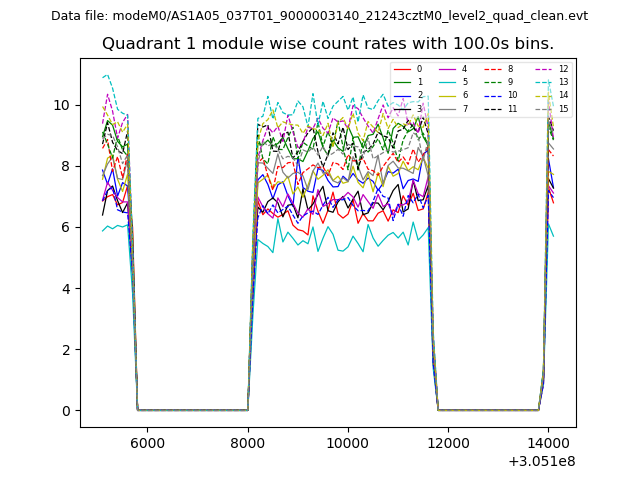Select the green legend line for module 1
This screenshot has height=480, width=640.
(x=401, y=82)
